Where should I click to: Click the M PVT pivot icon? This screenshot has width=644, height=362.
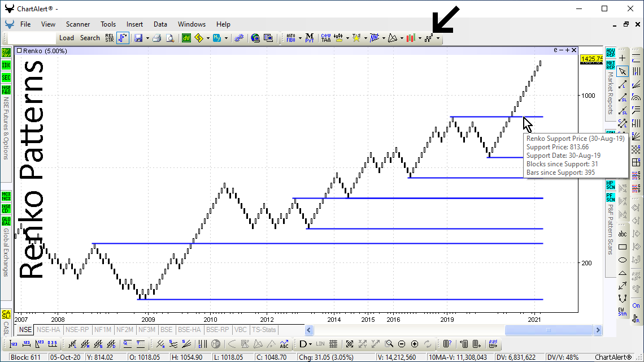(x=310, y=38)
